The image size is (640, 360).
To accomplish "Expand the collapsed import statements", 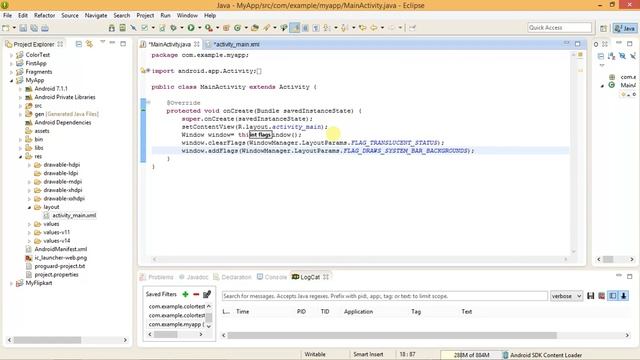I will point(148,71).
